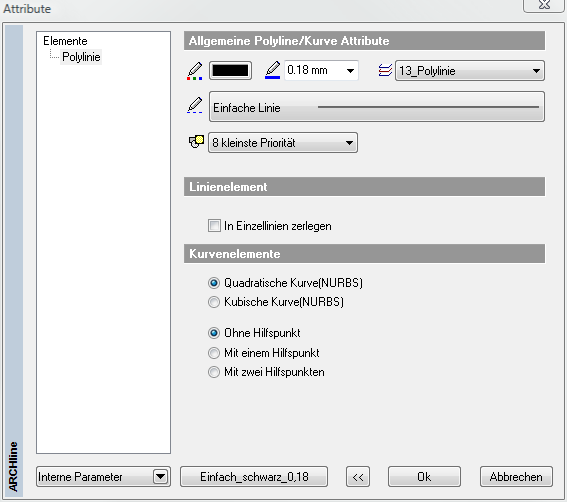Click the Elemente tree root item
The height and width of the screenshot is (502, 567).
pyautogui.click(x=65, y=41)
